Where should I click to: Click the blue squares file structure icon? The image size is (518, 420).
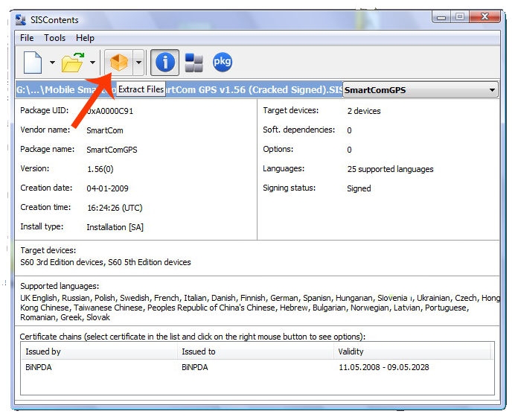pos(194,62)
